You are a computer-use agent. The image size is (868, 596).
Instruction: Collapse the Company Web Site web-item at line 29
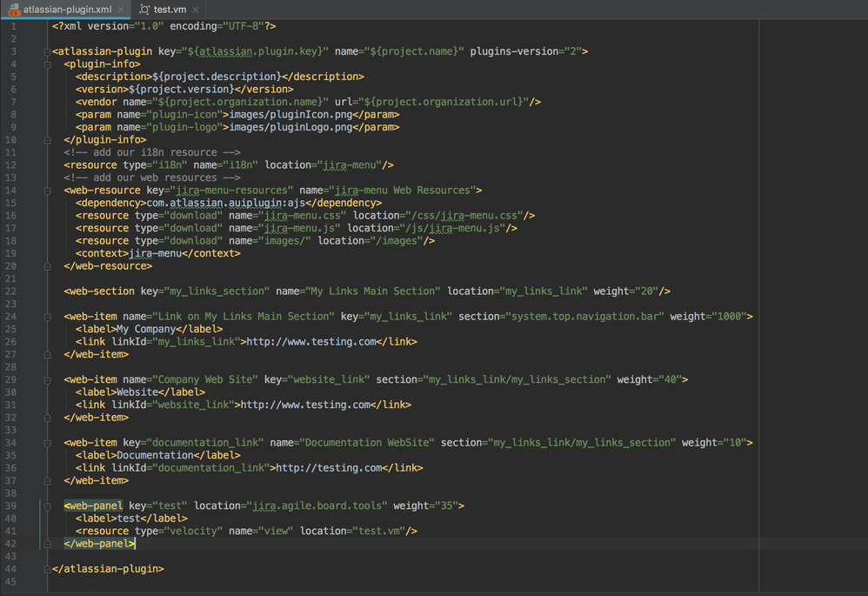click(x=48, y=380)
